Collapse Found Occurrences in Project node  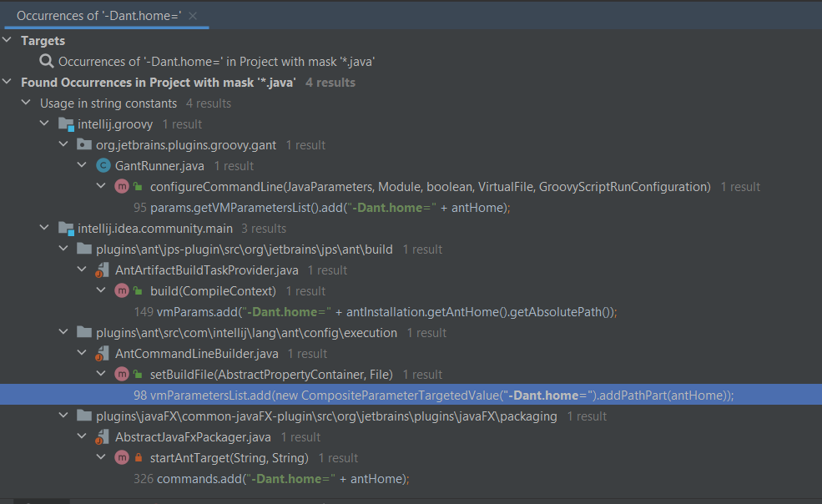click(7, 82)
